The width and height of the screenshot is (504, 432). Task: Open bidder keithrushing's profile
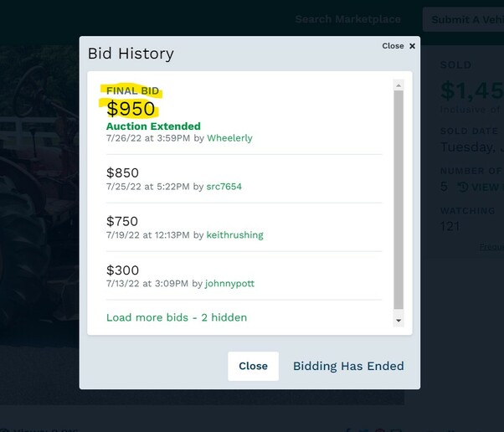coord(234,235)
